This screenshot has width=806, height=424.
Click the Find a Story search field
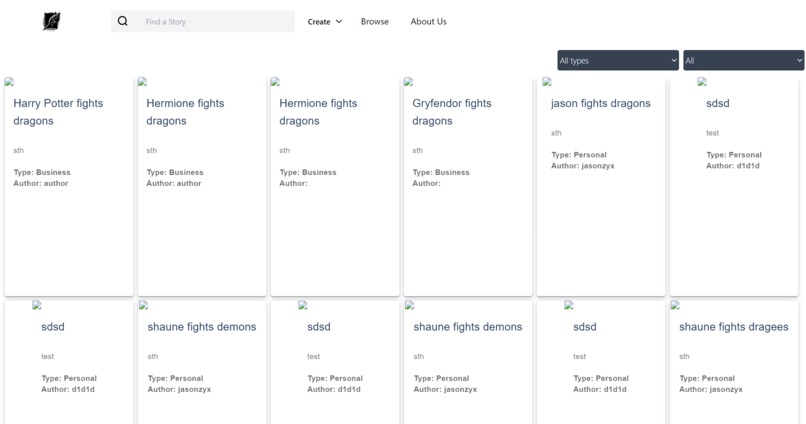click(203, 22)
